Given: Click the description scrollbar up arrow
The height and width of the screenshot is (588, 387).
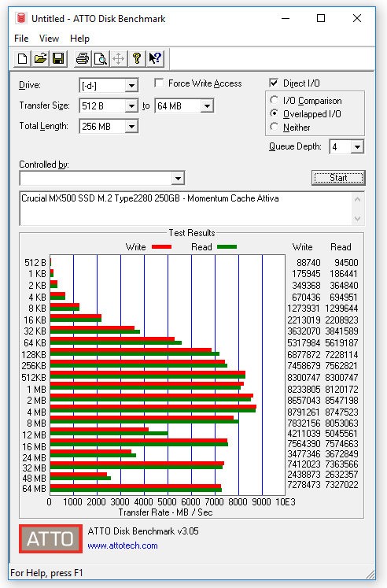Looking at the screenshot, I should [357, 199].
